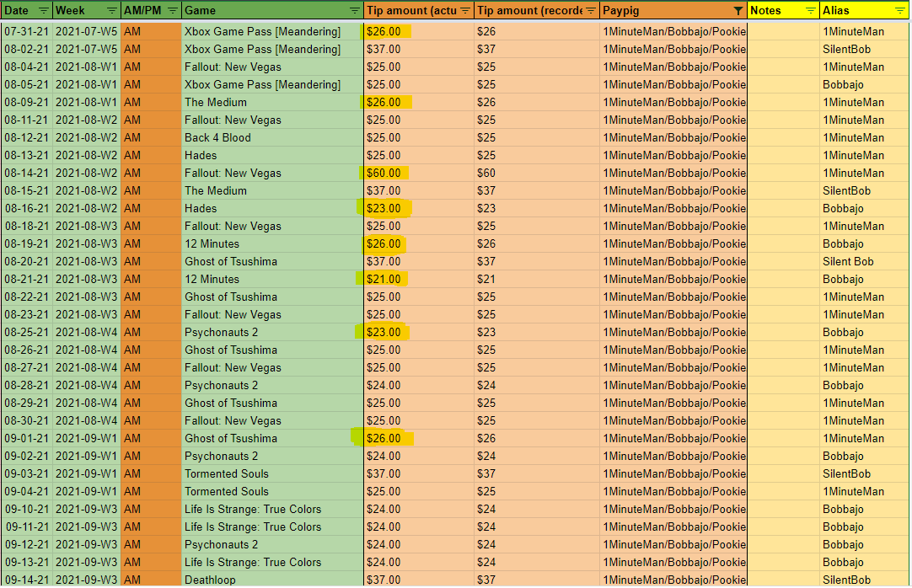Screen dimensions: 912x588
Task: Click week cell on the 08-11-21 row
Action: [87, 120]
